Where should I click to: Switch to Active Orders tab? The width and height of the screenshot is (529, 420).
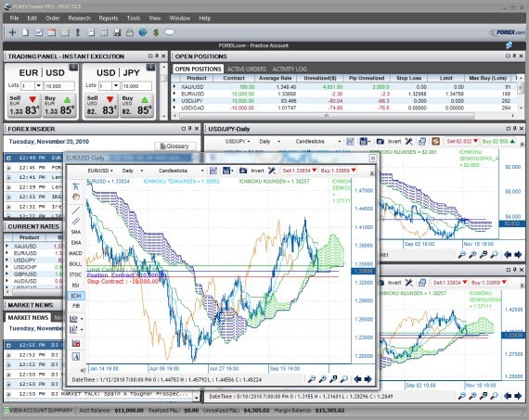pos(247,70)
